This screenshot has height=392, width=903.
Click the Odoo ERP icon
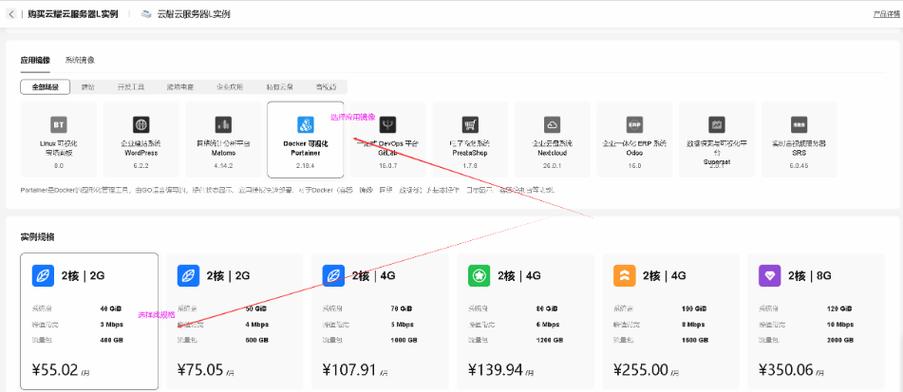pyautogui.click(x=635, y=125)
